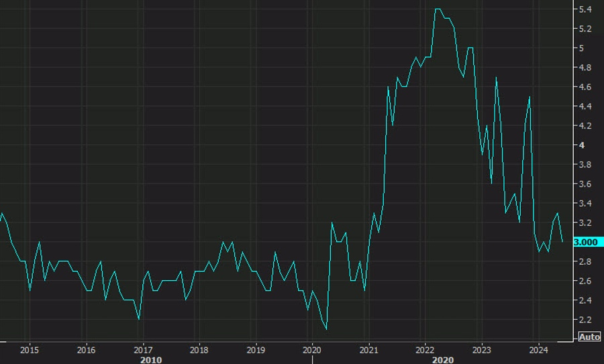The height and width of the screenshot is (364, 604).
Task: Click the 2.4 value on y-axis
Action: (x=585, y=300)
